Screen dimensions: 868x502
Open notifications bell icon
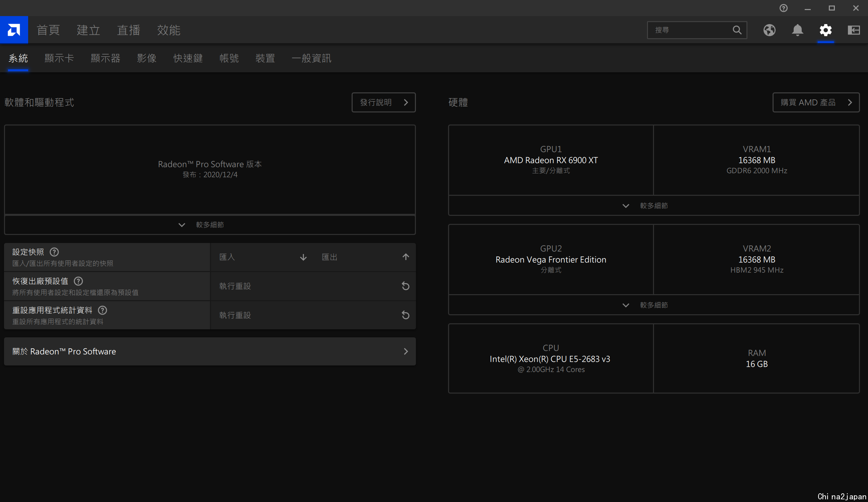[797, 30]
